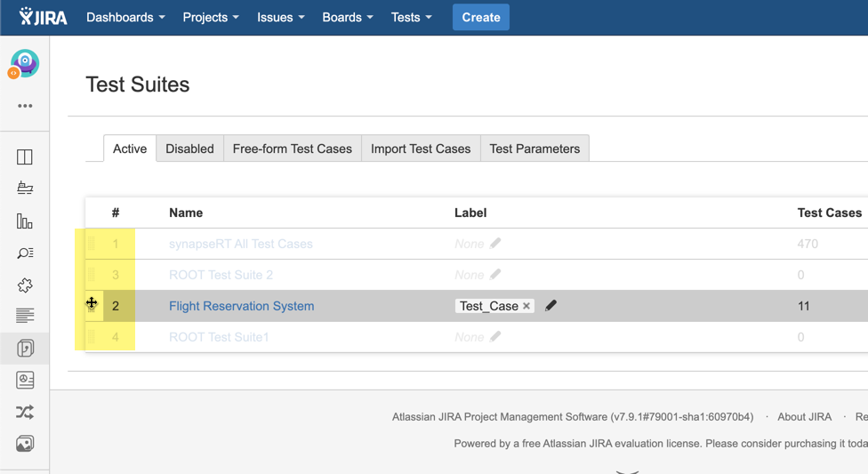Viewport: 868px width, 474px height.
Task: Open the issues search icon in sidebar
Action: click(25, 253)
